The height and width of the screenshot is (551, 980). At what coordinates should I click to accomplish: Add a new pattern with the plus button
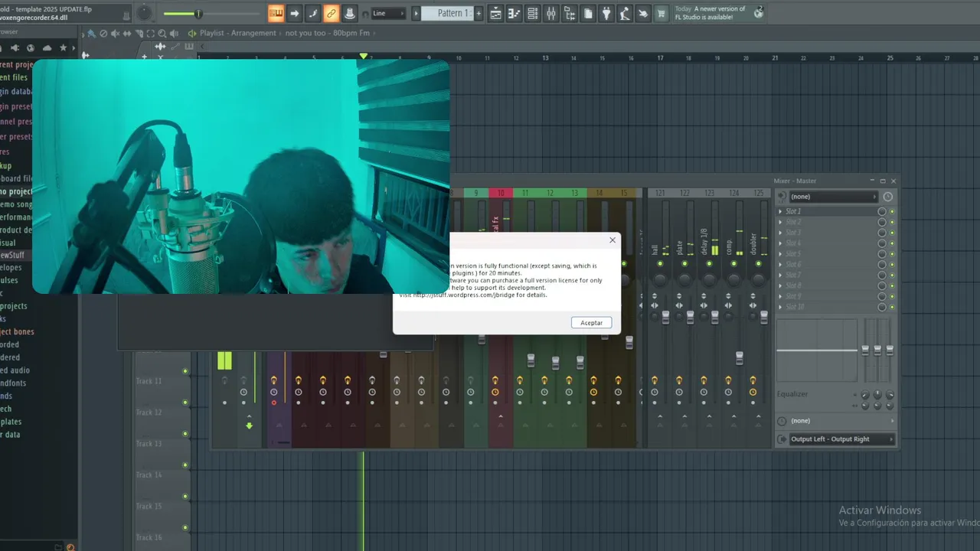[x=479, y=13]
